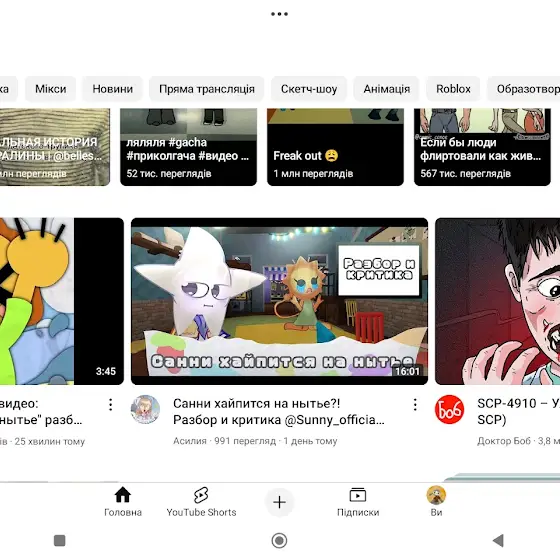The height and width of the screenshot is (560, 560).
Task: Select the Анімація filter chip
Action: [386, 89]
